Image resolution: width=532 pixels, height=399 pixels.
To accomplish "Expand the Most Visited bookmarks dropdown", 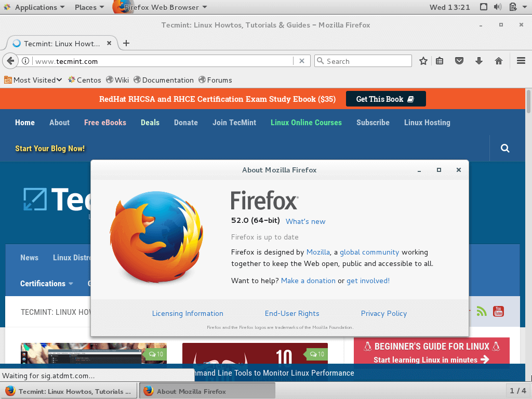I will (x=33, y=80).
